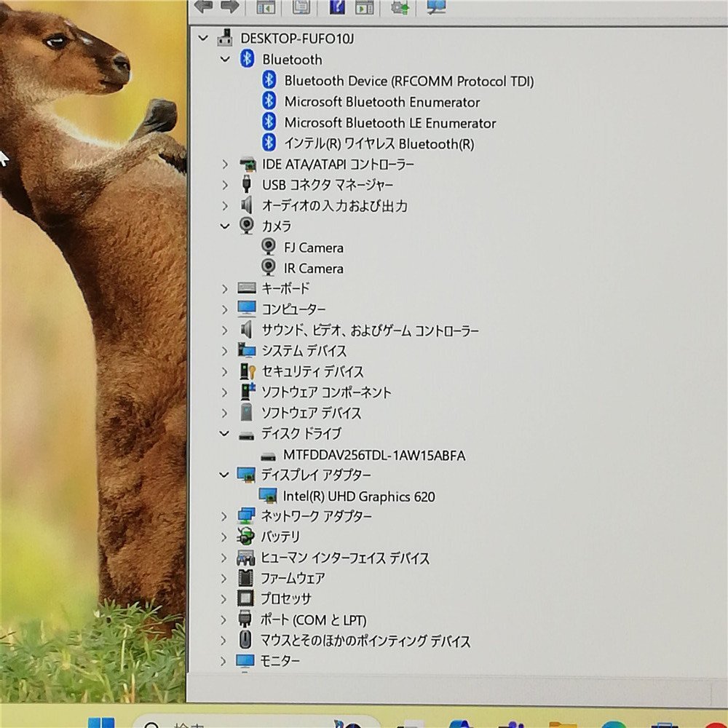Click the Back arrow in the toolbar
Image resolution: width=728 pixels, height=728 pixels.
pos(203,6)
